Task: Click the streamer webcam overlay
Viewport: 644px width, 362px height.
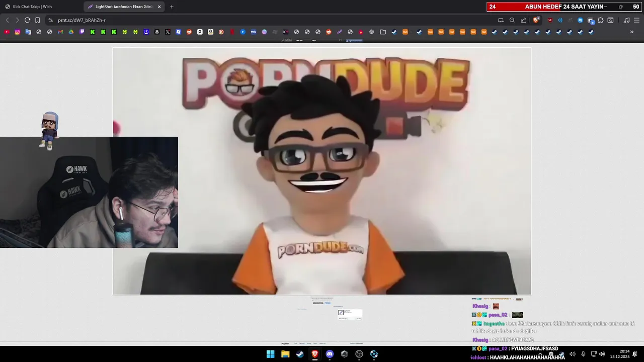Action: 89,192
